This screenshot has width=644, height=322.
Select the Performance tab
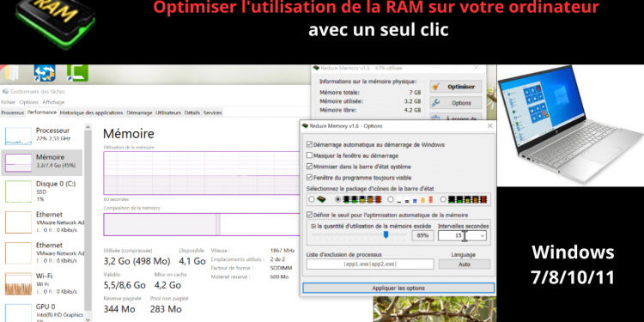42,112
